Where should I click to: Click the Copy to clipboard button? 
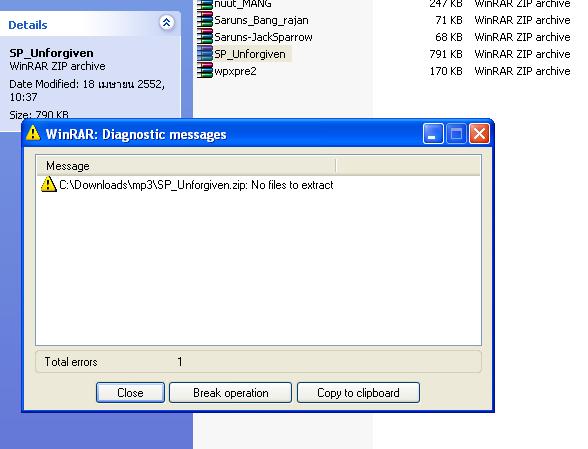358,392
